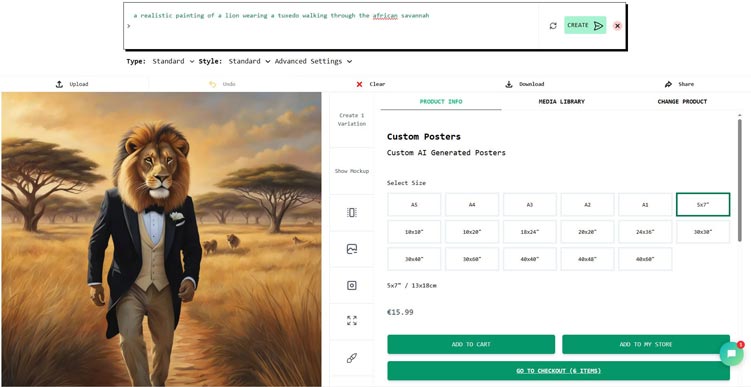Click Download in the toolbar
This screenshot has height=387, width=751.
pyautogui.click(x=525, y=84)
